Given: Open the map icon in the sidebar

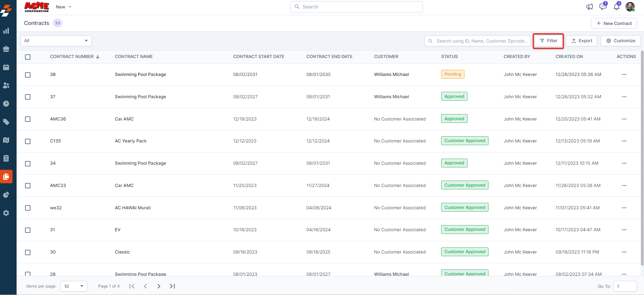Looking at the screenshot, I should coord(6,140).
